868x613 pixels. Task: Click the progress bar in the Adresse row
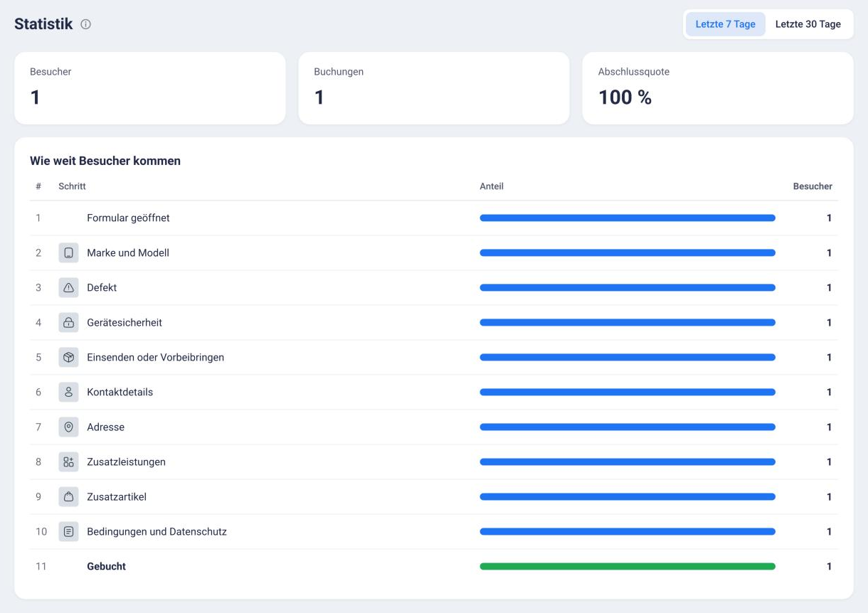point(628,427)
